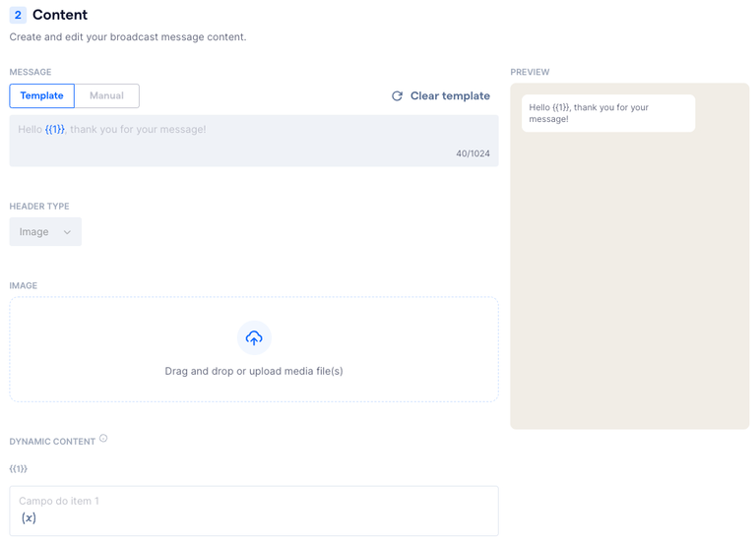Click the {{1}} label under Dynamic Content
This screenshot has width=756, height=542.
click(x=19, y=469)
